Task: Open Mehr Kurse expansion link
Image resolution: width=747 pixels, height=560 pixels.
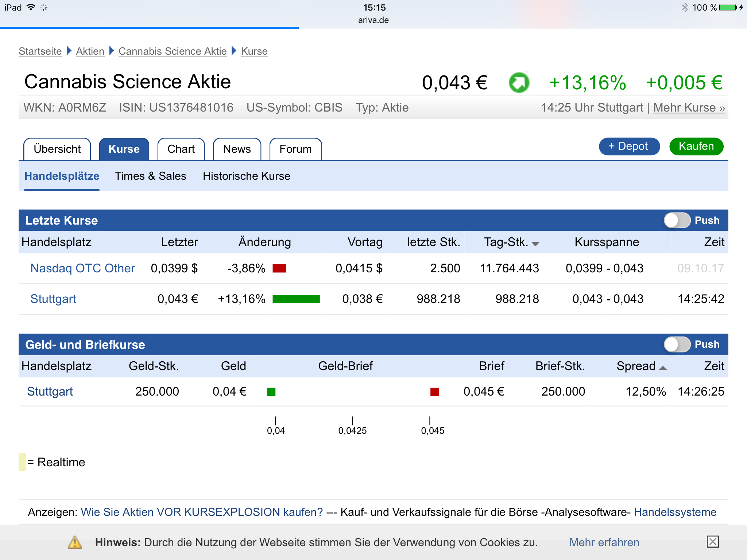Action: (689, 108)
